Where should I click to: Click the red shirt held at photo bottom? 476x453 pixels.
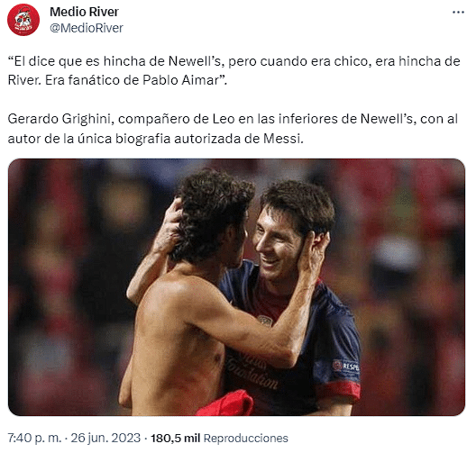(225, 403)
